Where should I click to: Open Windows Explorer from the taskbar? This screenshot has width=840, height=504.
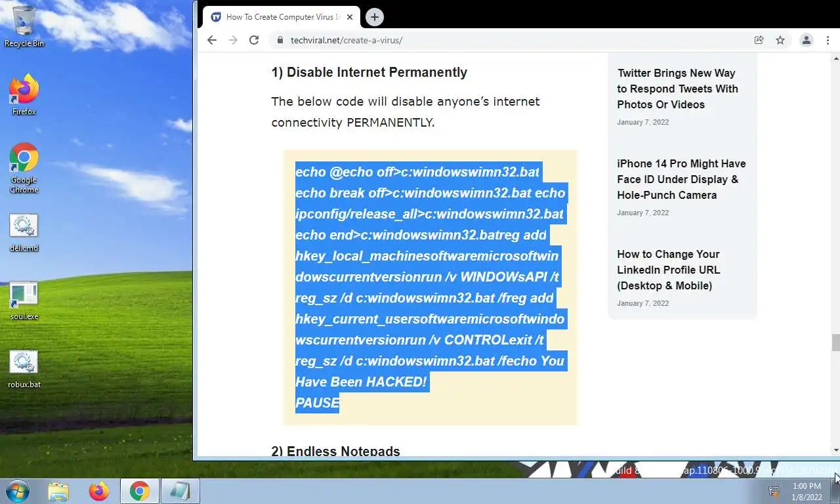[58, 491]
